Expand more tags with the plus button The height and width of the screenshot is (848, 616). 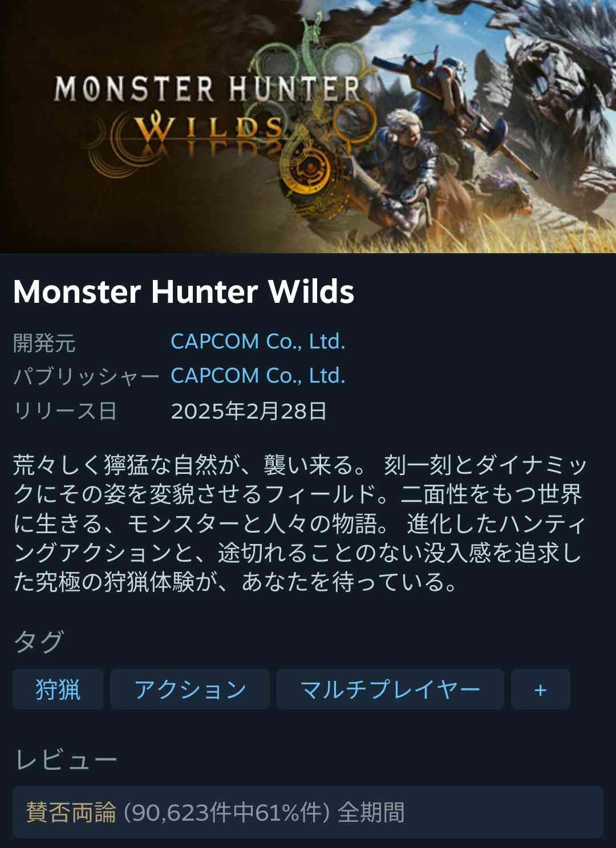pos(540,689)
